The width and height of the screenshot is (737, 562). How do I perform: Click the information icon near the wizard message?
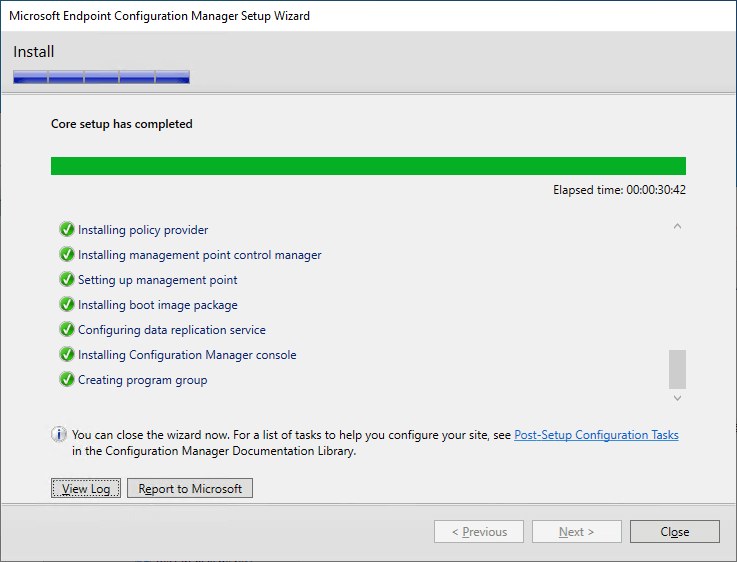pyautogui.click(x=59, y=434)
